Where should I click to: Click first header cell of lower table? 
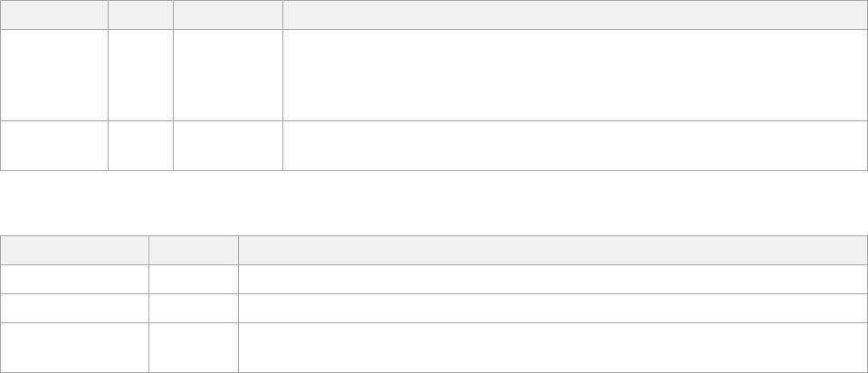tap(74, 250)
